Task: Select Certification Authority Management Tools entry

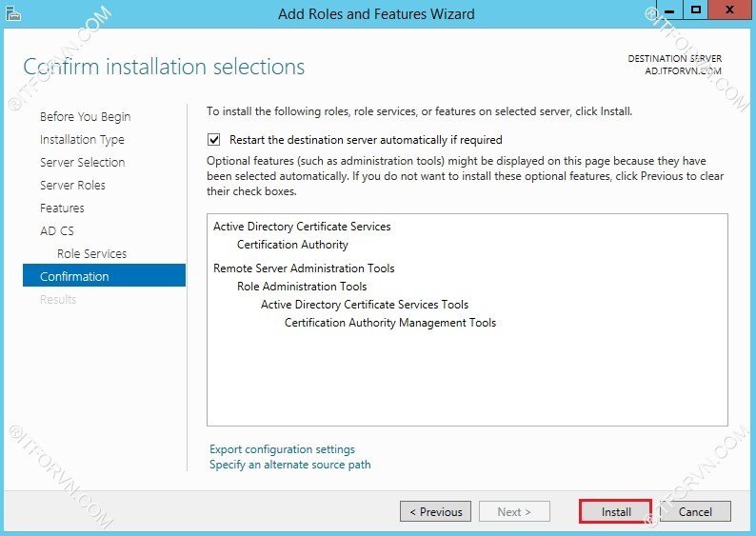Action: tap(390, 323)
